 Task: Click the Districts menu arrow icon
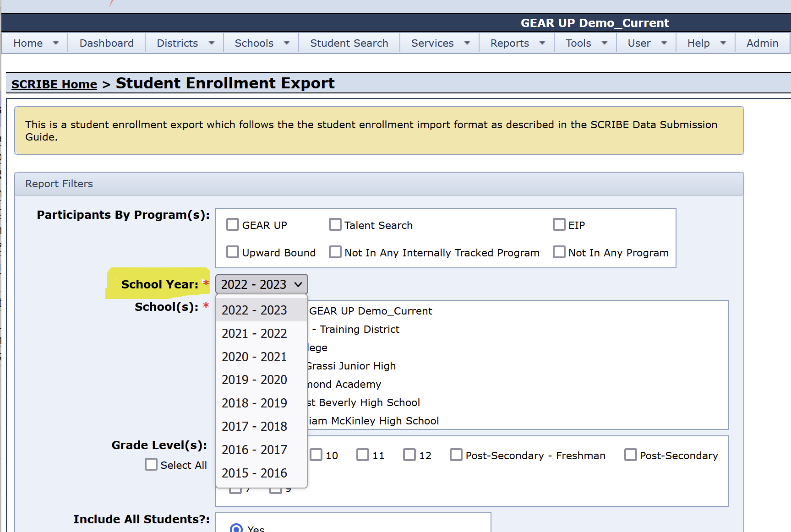[212, 43]
